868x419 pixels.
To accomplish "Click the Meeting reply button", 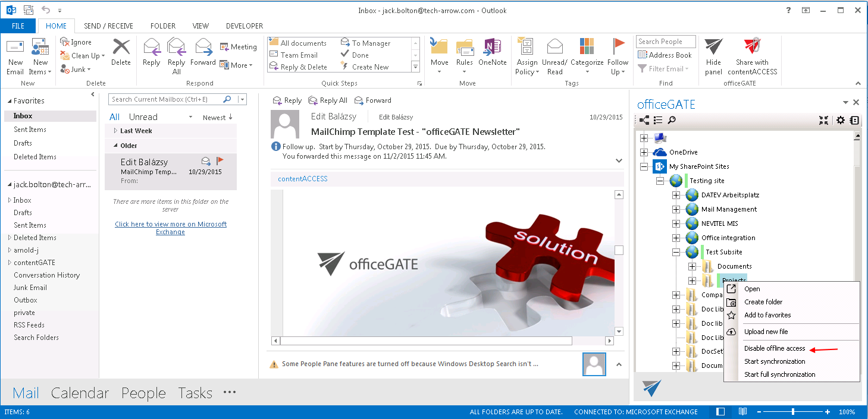I will [239, 47].
